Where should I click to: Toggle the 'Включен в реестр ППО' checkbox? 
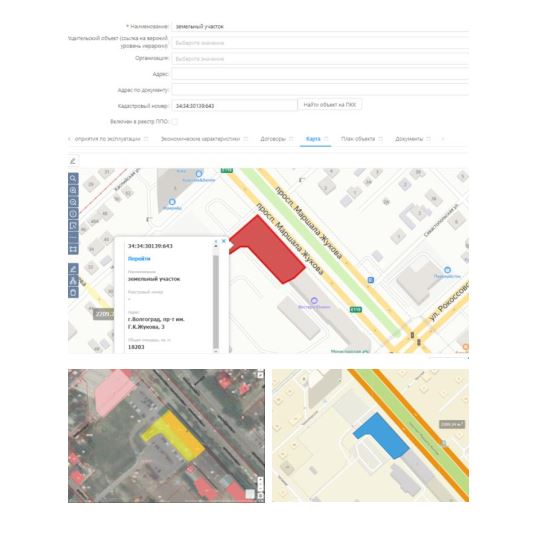174,122
